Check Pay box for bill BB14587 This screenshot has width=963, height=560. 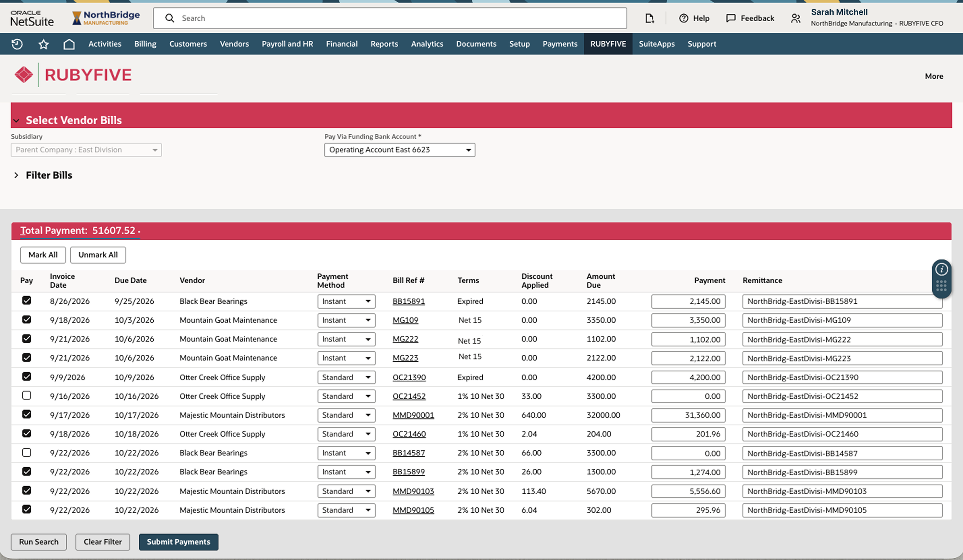point(27,452)
